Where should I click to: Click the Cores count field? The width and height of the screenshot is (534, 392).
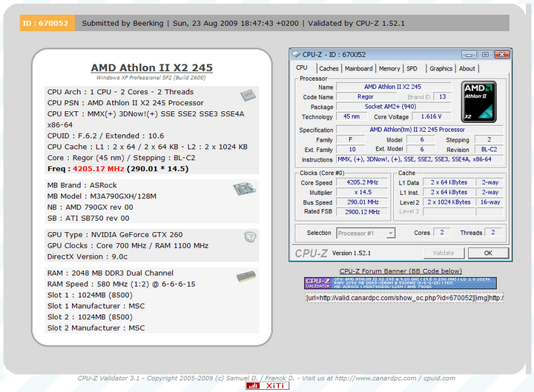442,233
